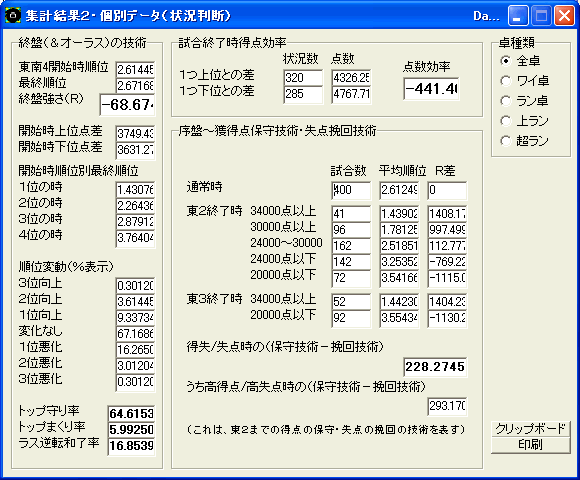Click the 終盤強さ(R) value field

tap(127, 105)
